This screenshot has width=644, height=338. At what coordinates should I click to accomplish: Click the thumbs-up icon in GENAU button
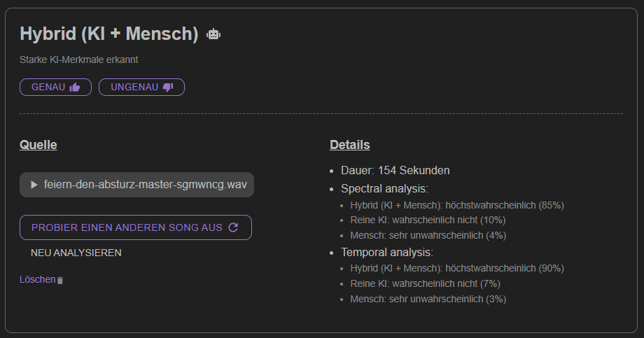pyautogui.click(x=75, y=87)
